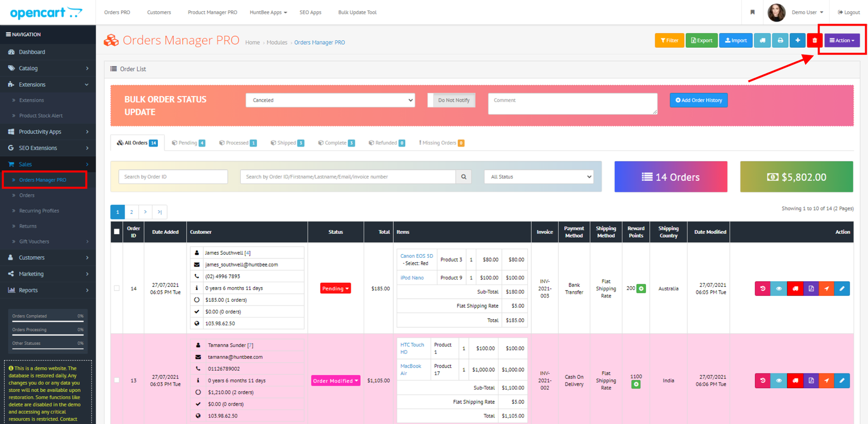Image resolution: width=868 pixels, height=424 pixels.
Task: Open Orders PRO in top menu
Action: tap(117, 12)
